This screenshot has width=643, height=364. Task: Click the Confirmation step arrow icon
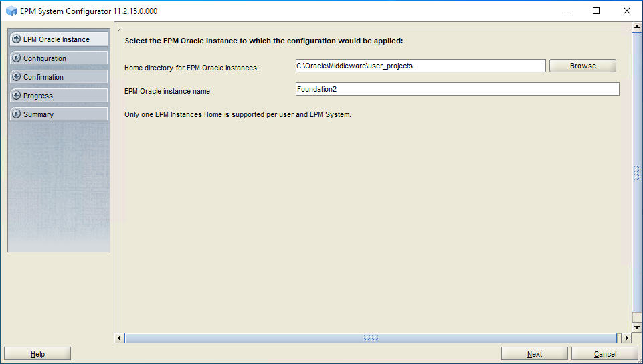[17, 77]
